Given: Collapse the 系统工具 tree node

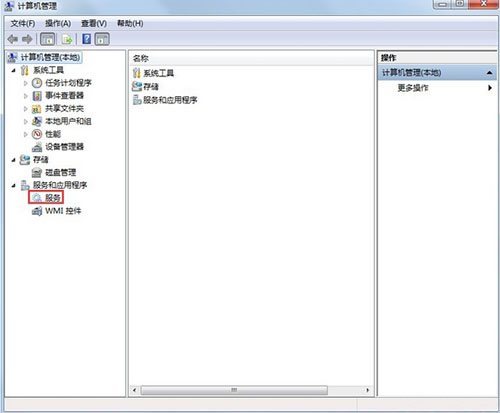Looking at the screenshot, I should pyautogui.click(x=14, y=70).
